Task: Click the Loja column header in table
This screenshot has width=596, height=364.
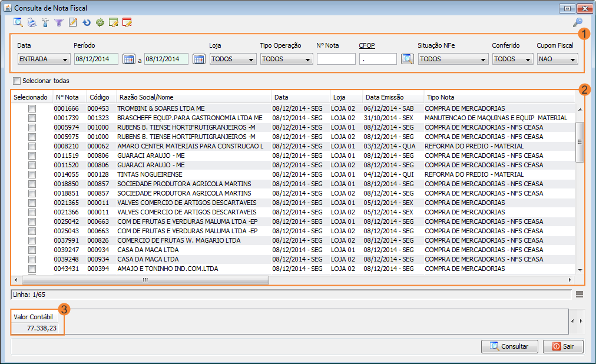Action: coord(346,97)
